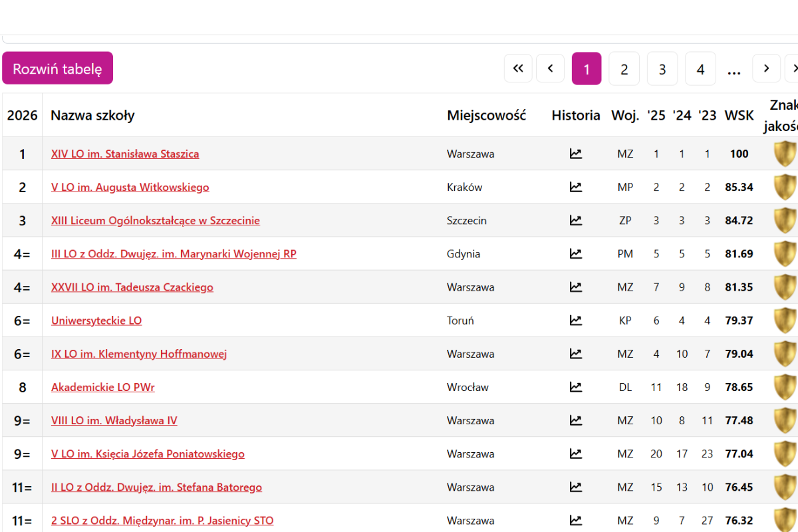Image resolution: width=798 pixels, height=532 pixels.
Task: Open III LO im. Marynarki Wojennej RP link
Action: click(174, 253)
